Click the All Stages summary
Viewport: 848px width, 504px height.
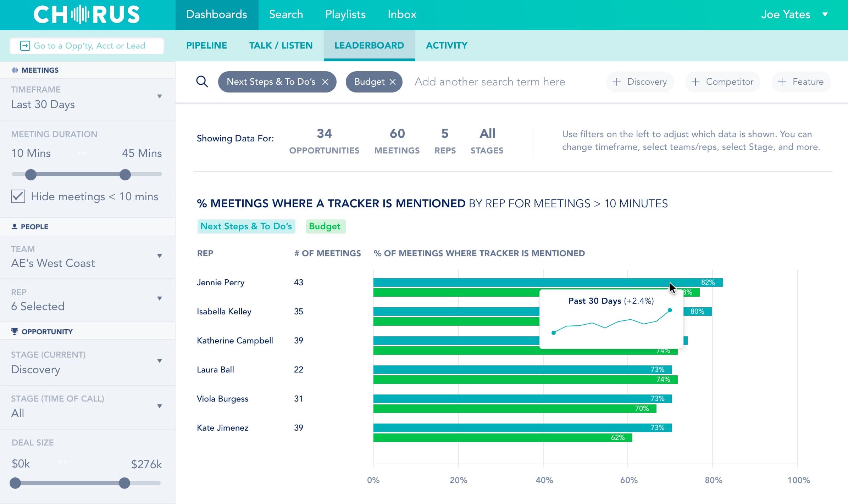coord(487,141)
